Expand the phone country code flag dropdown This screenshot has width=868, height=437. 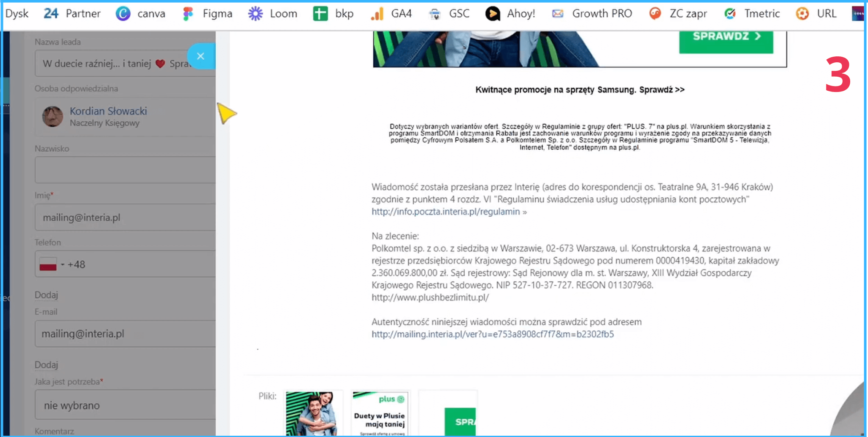point(51,264)
